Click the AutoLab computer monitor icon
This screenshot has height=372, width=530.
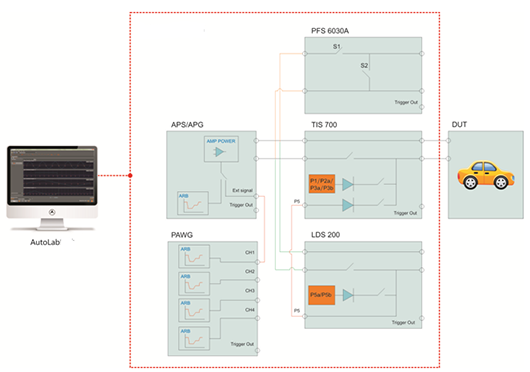(x=52, y=188)
